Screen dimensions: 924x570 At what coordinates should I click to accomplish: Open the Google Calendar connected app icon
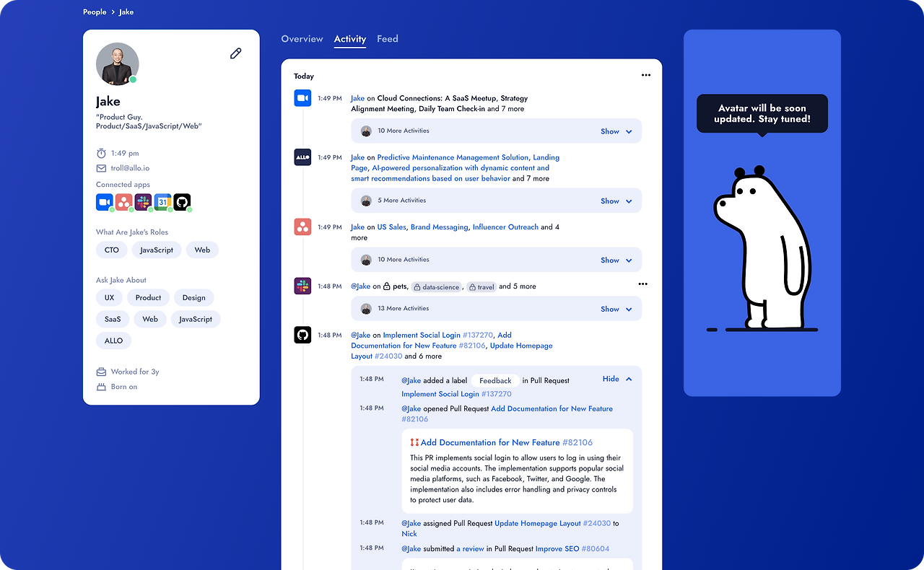click(162, 202)
